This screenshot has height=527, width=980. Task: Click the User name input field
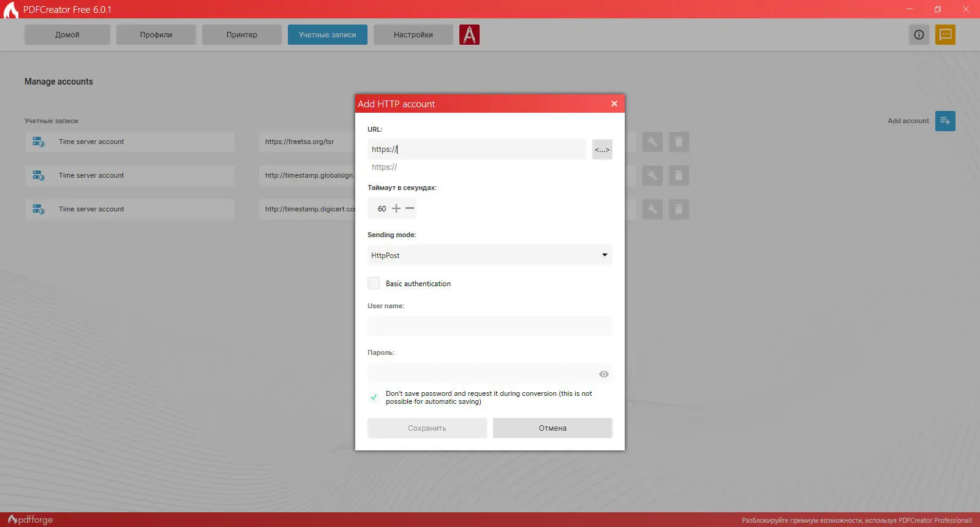(490, 326)
